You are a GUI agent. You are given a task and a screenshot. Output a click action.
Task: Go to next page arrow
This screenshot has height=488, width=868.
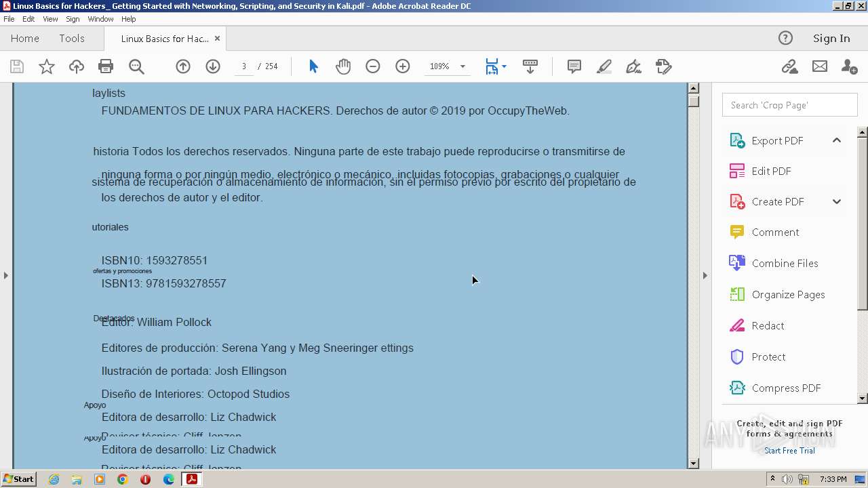[213, 66]
